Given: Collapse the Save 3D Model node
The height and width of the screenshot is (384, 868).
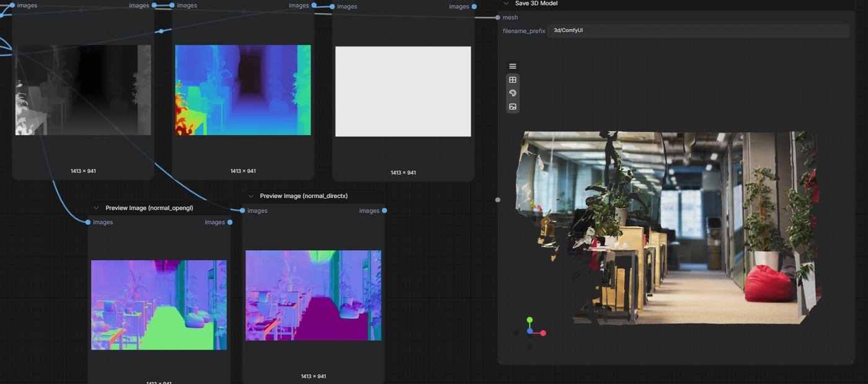Looking at the screenshot, I should (506, 3).
